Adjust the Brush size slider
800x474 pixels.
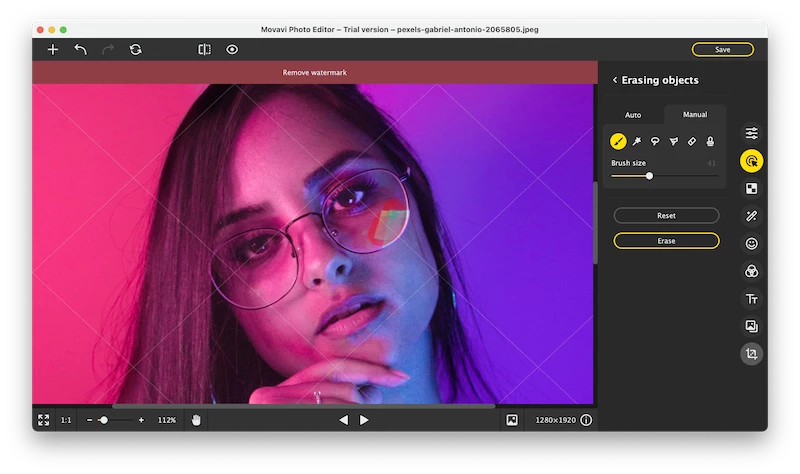(x=664, y=176)
